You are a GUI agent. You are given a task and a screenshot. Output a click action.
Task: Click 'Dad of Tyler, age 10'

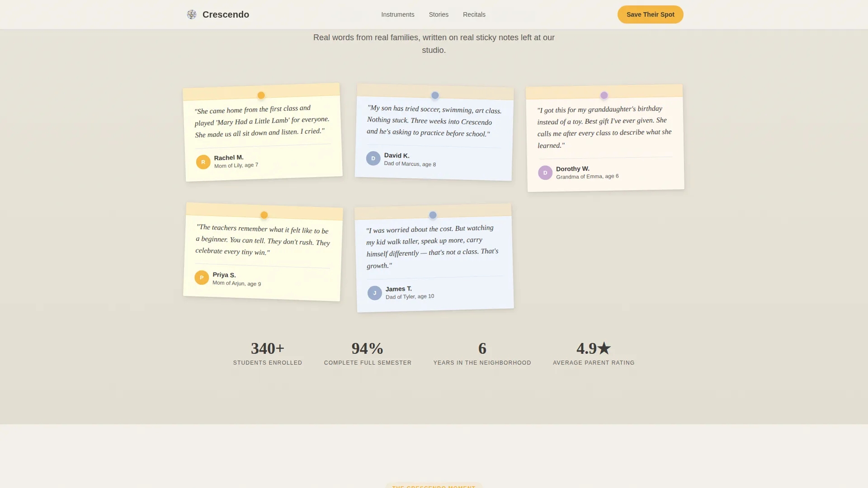(x=410, y=296)
